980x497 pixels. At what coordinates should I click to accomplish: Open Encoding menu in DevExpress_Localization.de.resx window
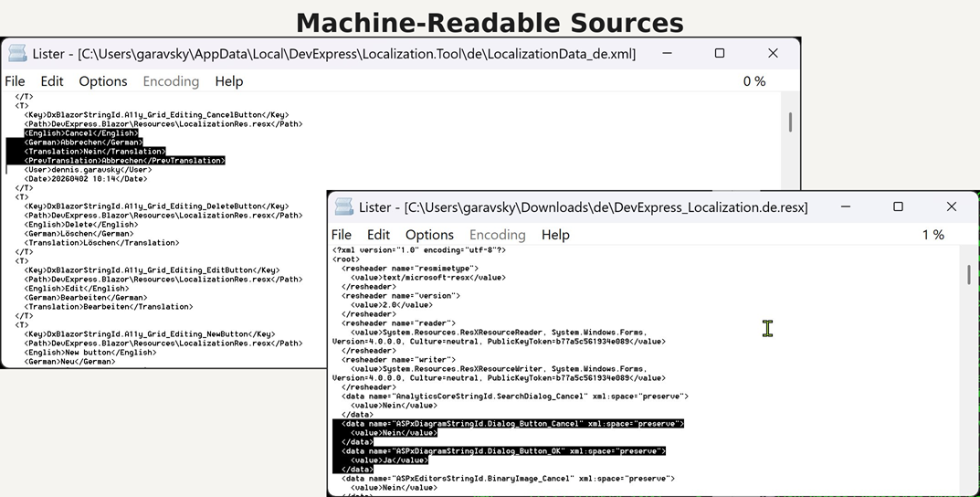point(498,235)
